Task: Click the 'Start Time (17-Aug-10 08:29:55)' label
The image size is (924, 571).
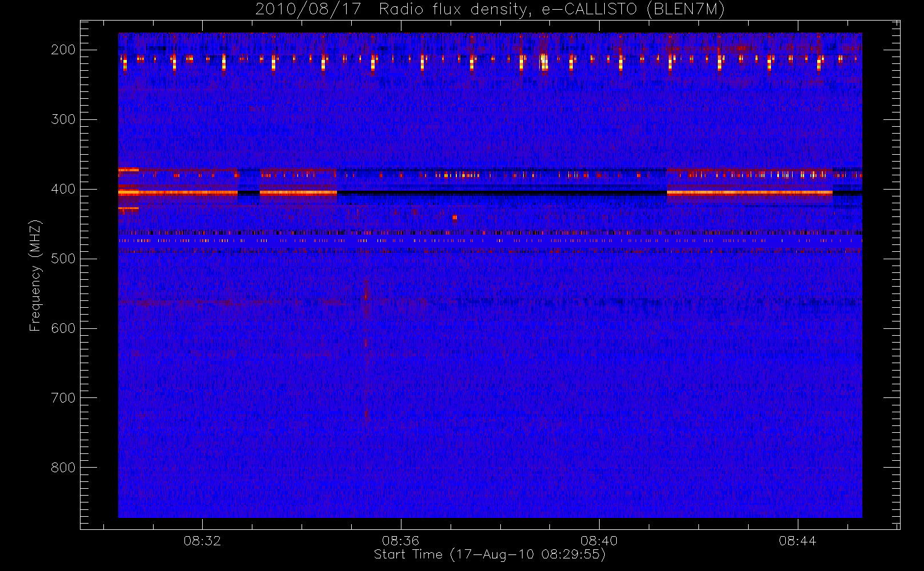Action: pyautogui.click(x=489, y=554)
